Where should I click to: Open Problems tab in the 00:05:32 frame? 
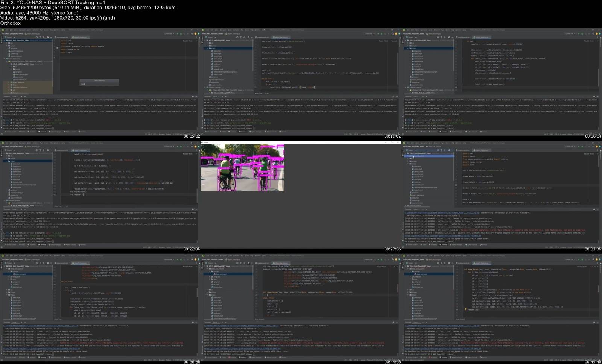coord(32,132)
